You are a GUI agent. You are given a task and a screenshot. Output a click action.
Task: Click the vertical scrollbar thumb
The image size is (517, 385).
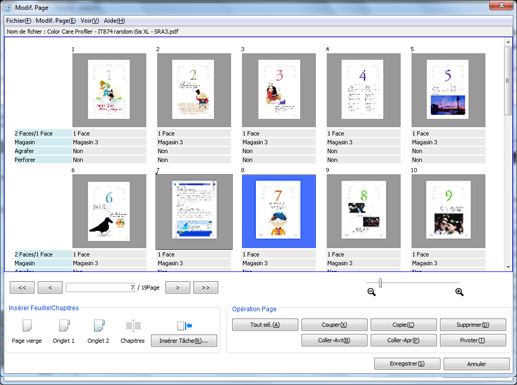[x=508, y=81]
